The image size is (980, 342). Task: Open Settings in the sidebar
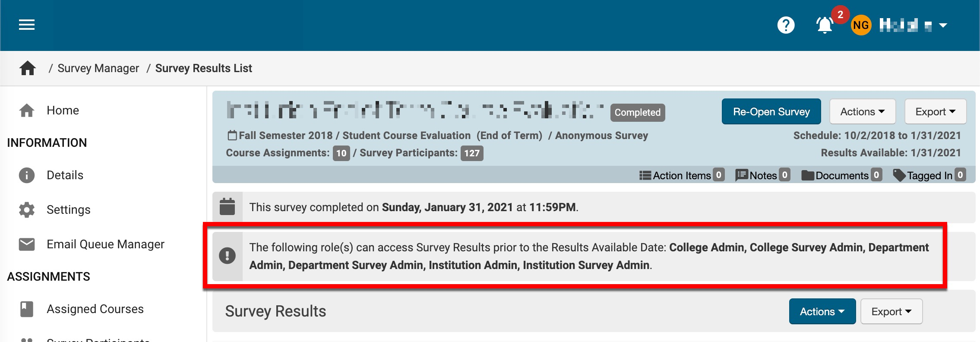coord(68,210)
